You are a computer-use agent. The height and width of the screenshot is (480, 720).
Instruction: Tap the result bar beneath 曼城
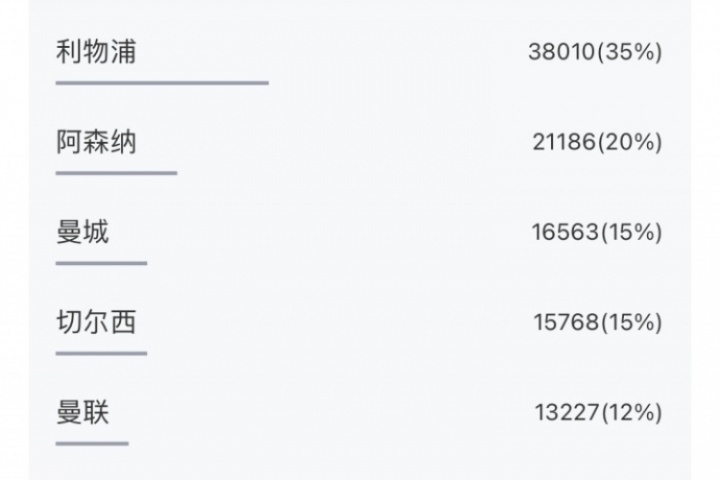[101, 263]
